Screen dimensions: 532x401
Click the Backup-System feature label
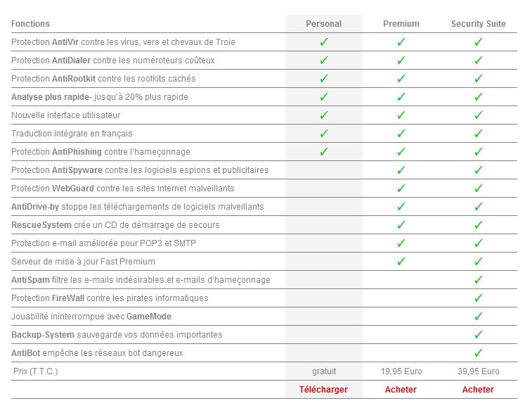pos(43,335)
